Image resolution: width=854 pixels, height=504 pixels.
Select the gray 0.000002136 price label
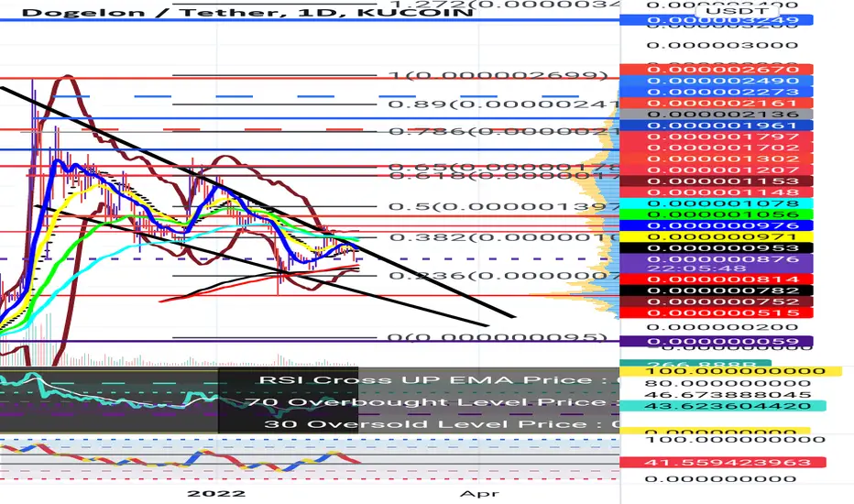[x=717, y=114]
